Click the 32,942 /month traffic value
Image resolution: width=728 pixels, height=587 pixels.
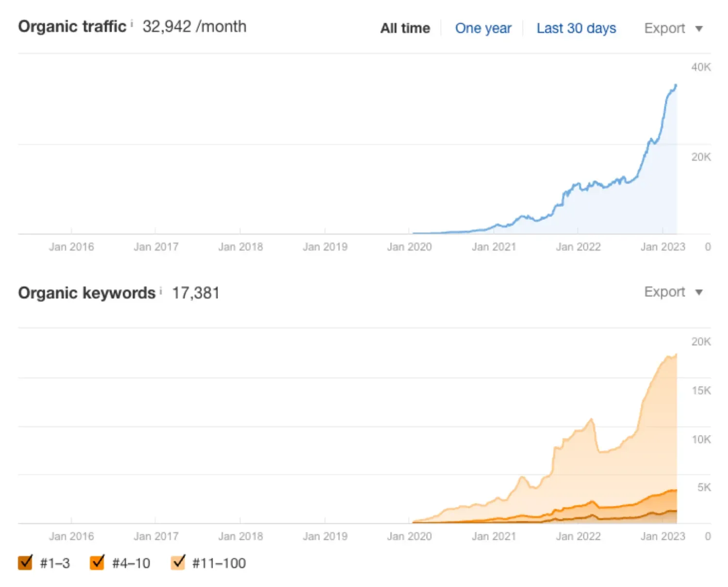tap(194, 27)
